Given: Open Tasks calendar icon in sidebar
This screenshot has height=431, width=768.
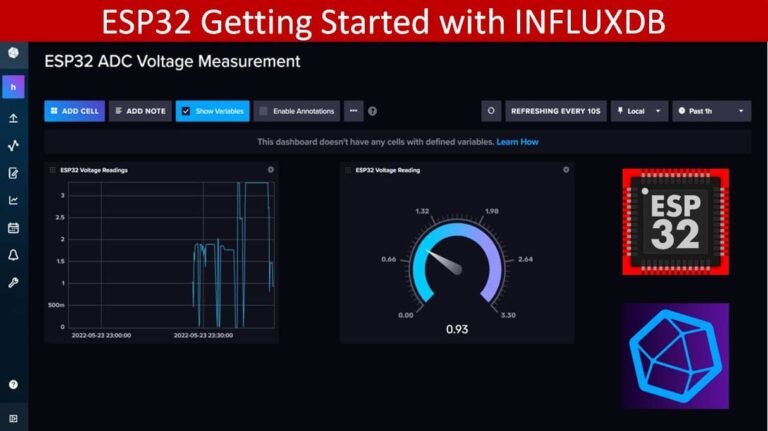Looking at the screenshot, I should click(13, 228).
